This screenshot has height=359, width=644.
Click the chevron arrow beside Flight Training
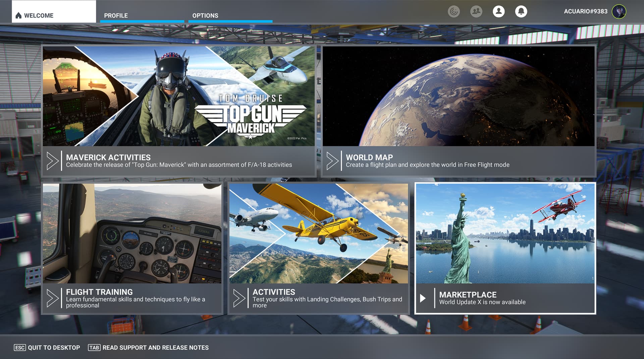[53, 298]
